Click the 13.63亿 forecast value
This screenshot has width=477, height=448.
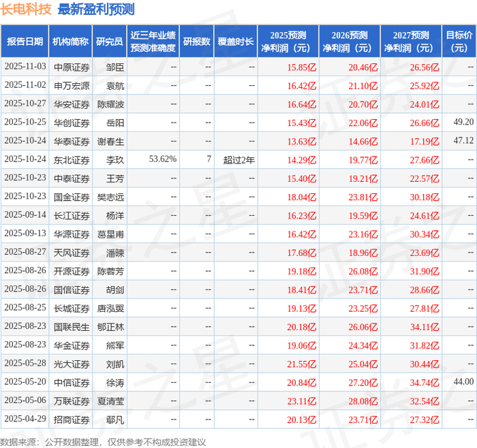[x=302, y=142]
